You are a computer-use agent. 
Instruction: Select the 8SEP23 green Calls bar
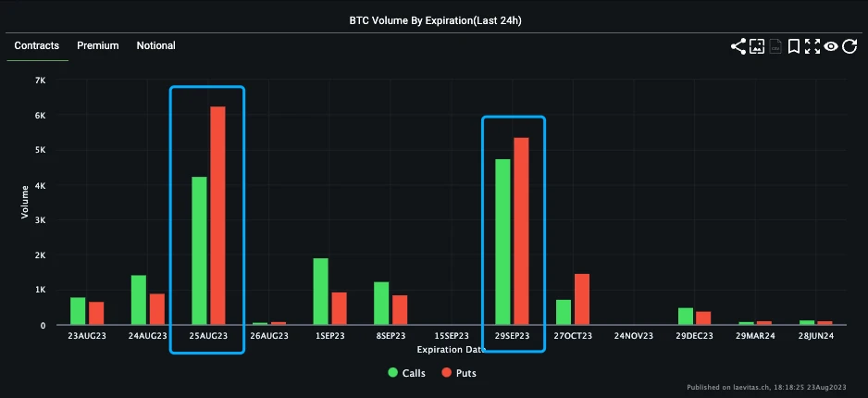pyautogui.click(x=381, y=304)
